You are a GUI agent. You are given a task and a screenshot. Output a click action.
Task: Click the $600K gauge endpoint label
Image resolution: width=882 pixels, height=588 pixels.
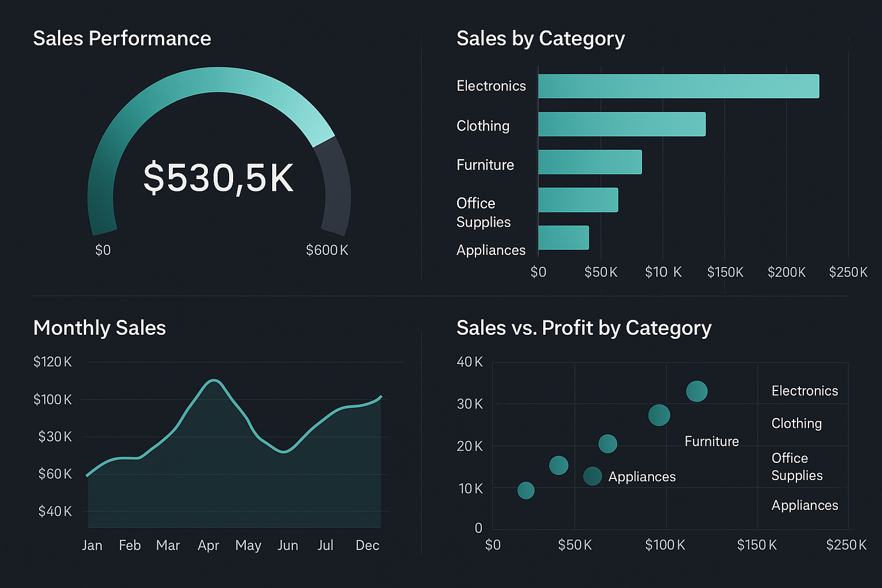[327, 250]
